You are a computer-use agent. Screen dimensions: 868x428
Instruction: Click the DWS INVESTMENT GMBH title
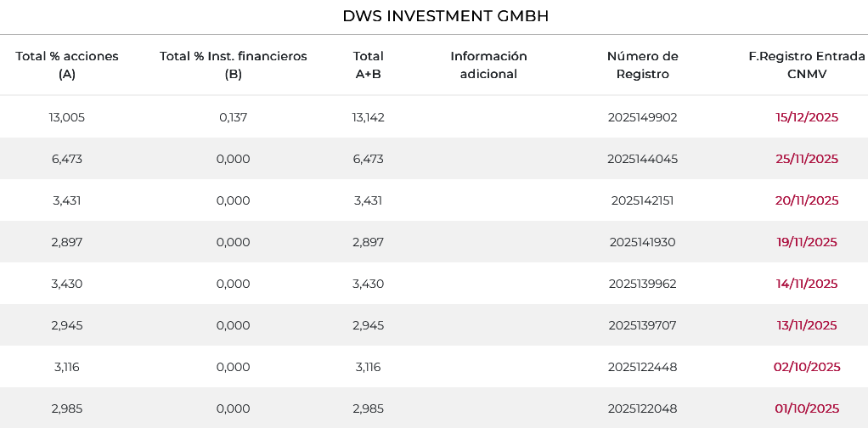tap(433, 17)
